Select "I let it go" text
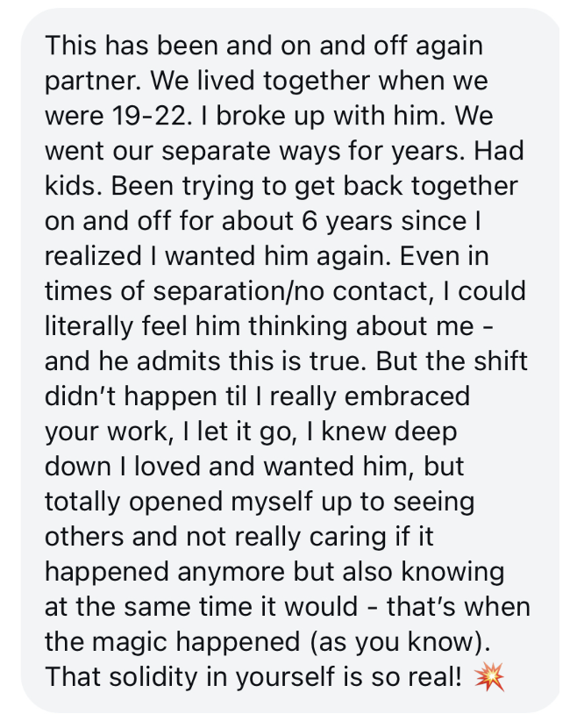The image size is (577, 728). tap(240, 432)
